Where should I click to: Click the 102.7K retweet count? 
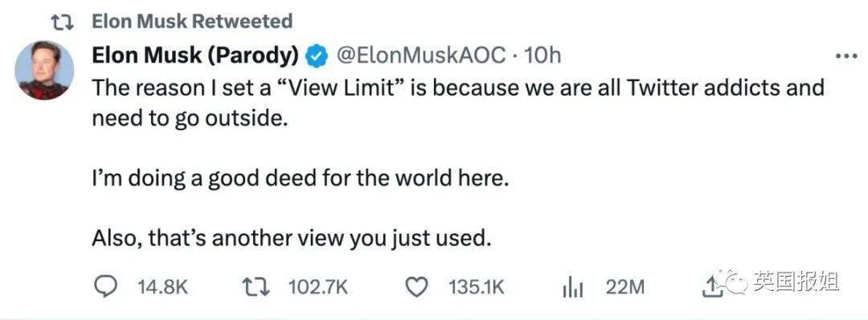(x=318, y=287)
